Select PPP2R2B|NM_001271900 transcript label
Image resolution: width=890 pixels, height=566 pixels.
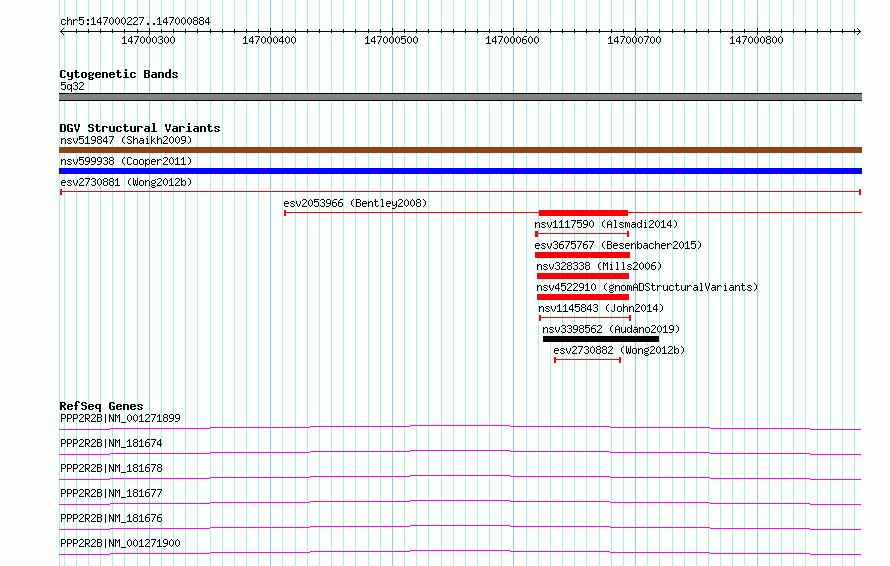(x=120, y=543)
